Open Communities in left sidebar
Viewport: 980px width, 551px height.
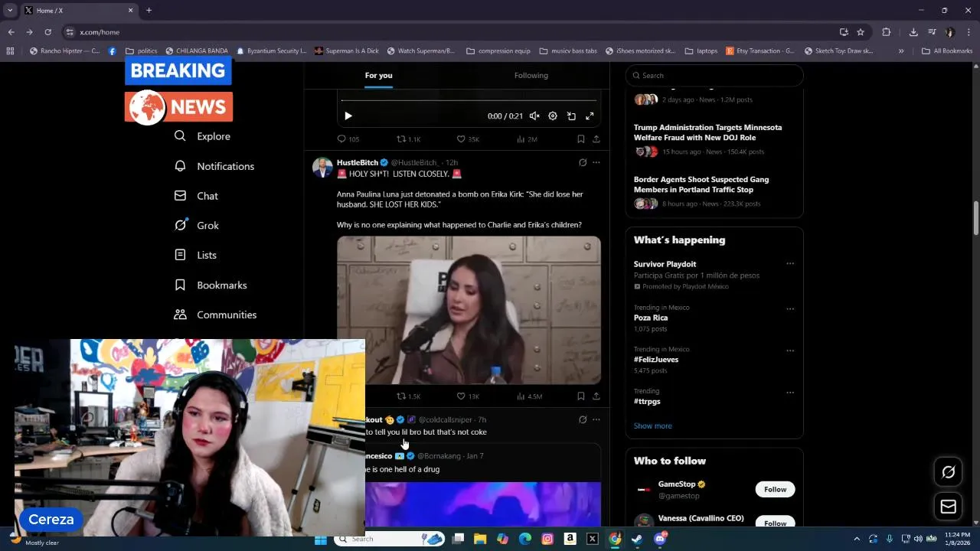tap(215, 315)
